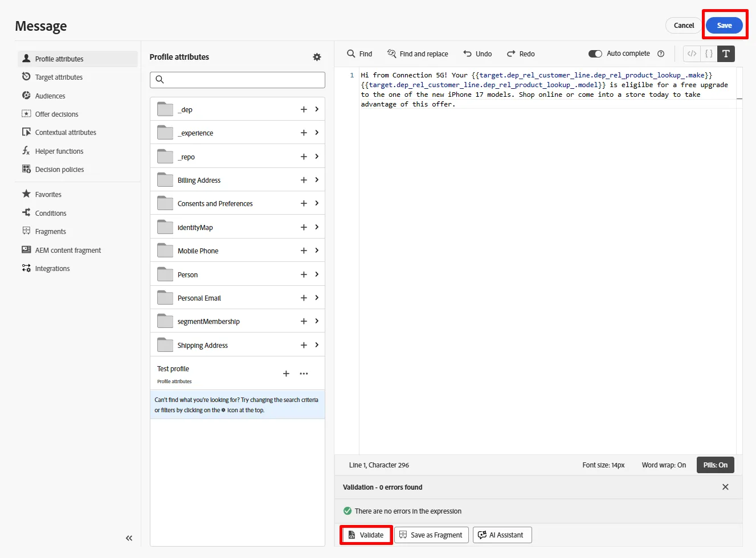The width and height of the screenshot is (756, 558).
Task: Toggle Word wrap setting
Action: [664, 465]
